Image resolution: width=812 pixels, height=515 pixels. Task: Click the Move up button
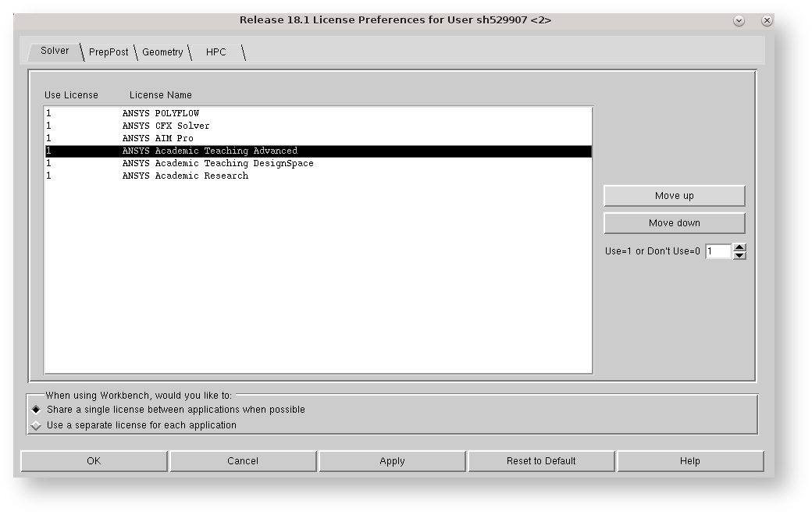(674, 195)
